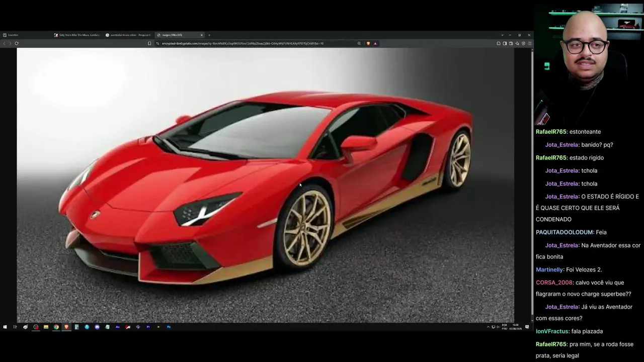Click the PAQUITADOOLODUM username in chat
Image resolution: width=644 pixels, height=362 pixels.
tap(565, 232)
